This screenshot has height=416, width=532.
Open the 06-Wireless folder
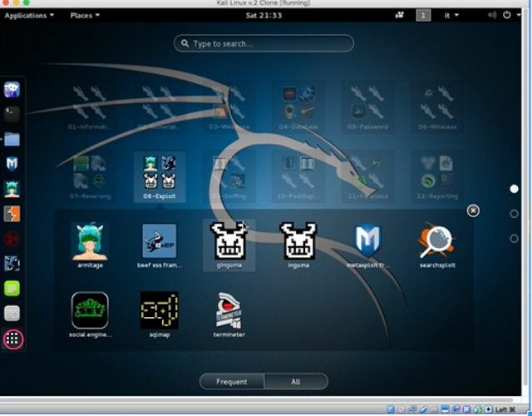click(x=437, y=107)
